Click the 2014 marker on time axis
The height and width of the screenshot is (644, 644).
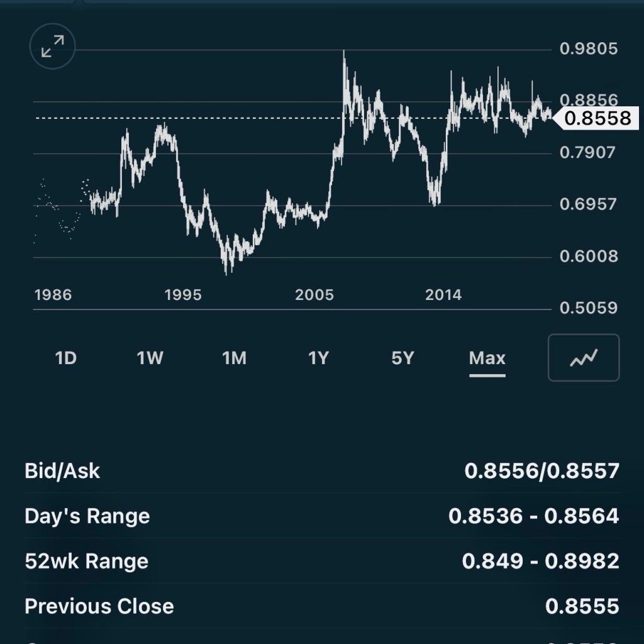(443, 295)
